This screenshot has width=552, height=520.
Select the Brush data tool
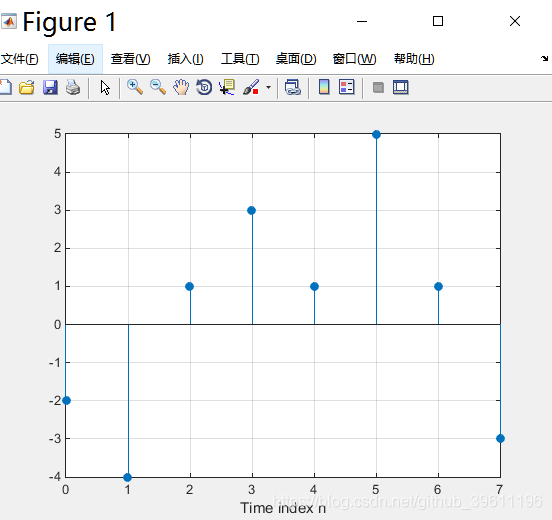click(251, 87)
